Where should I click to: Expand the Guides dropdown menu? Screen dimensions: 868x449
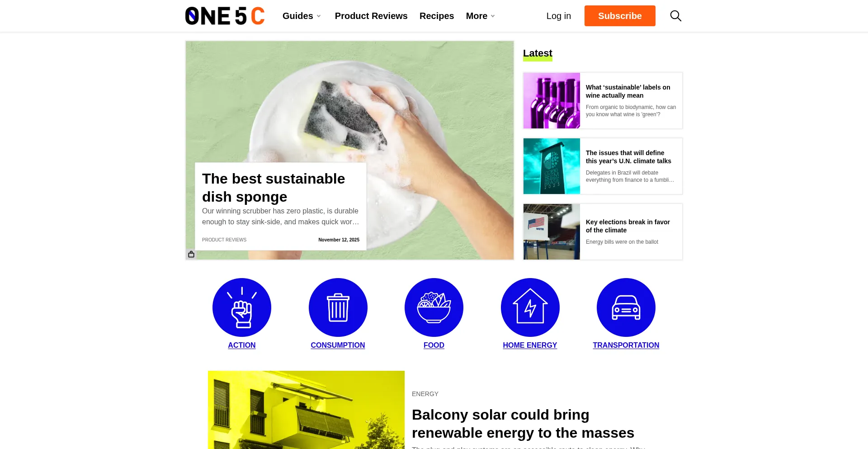[302, 16]
